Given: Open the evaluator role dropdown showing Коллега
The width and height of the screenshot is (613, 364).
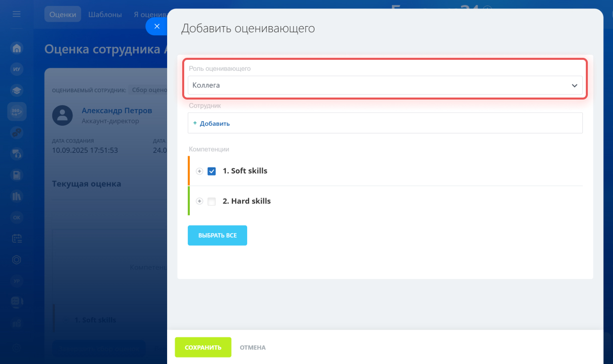Looking at the screenshot, I should click(385, 85).
